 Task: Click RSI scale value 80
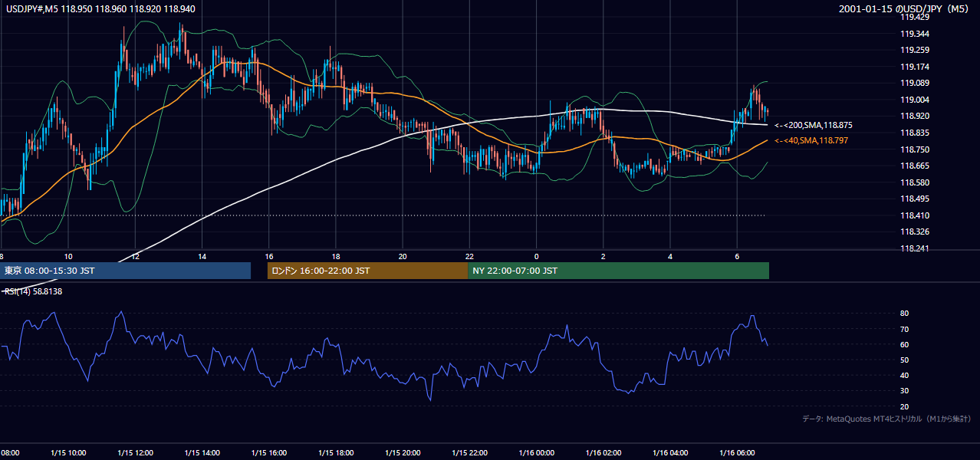(x=905, y=314)
